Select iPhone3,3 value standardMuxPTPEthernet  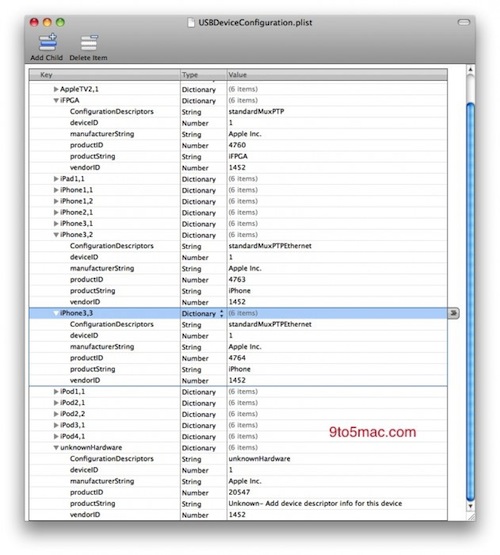pyautogui.click(x=270, y=324)
